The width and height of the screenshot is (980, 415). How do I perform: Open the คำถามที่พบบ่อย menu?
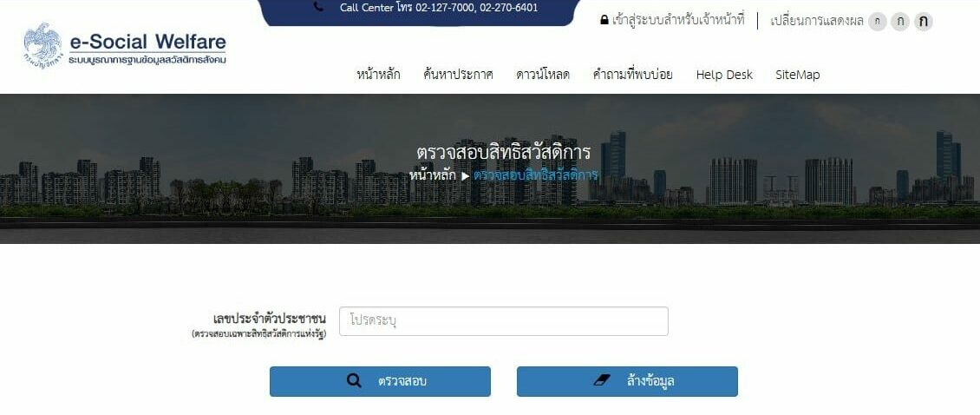click(632, 75)
